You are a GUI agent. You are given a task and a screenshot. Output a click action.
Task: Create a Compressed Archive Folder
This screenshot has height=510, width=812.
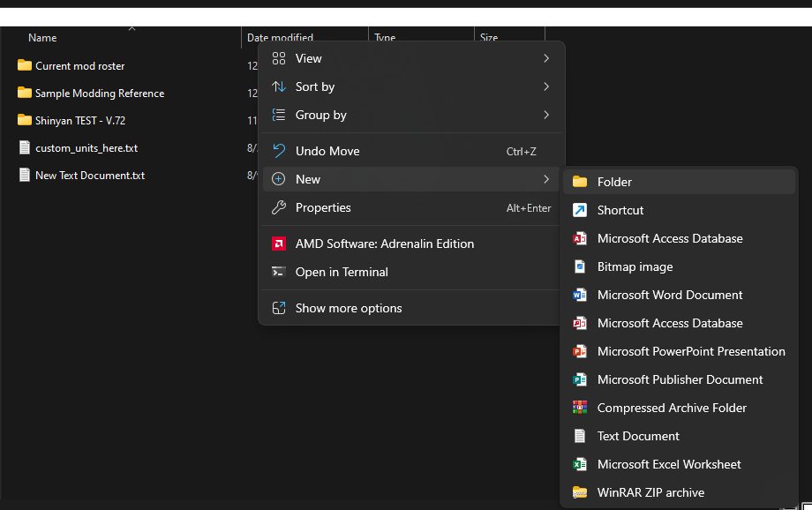coord(671,408)
